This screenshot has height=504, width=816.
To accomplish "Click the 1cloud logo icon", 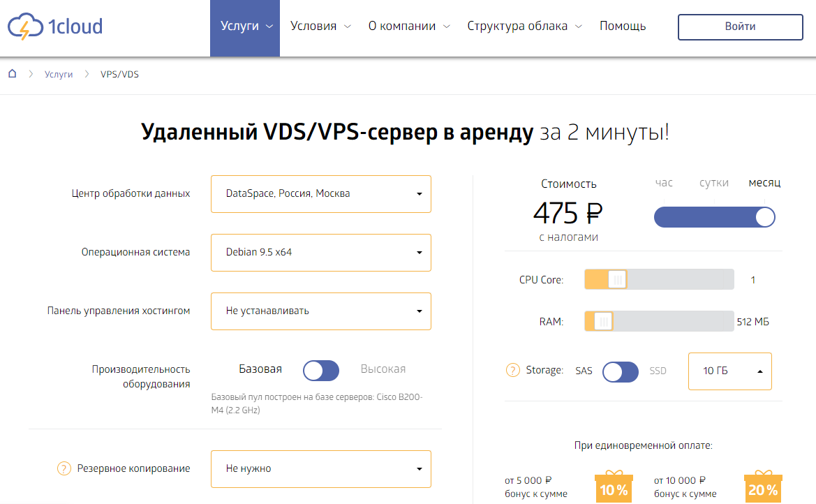I will pos(25,27).
